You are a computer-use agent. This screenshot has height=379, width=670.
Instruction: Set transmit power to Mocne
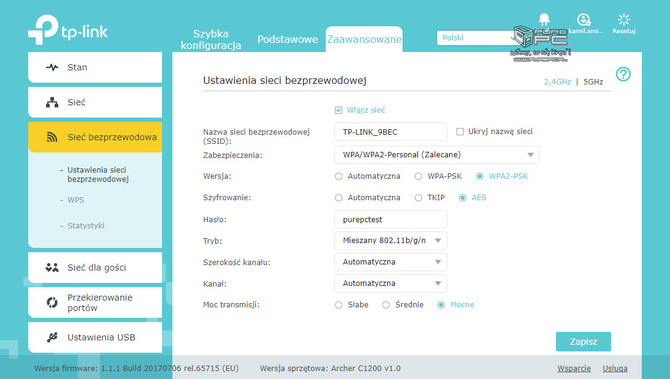[x=441, y=305]
